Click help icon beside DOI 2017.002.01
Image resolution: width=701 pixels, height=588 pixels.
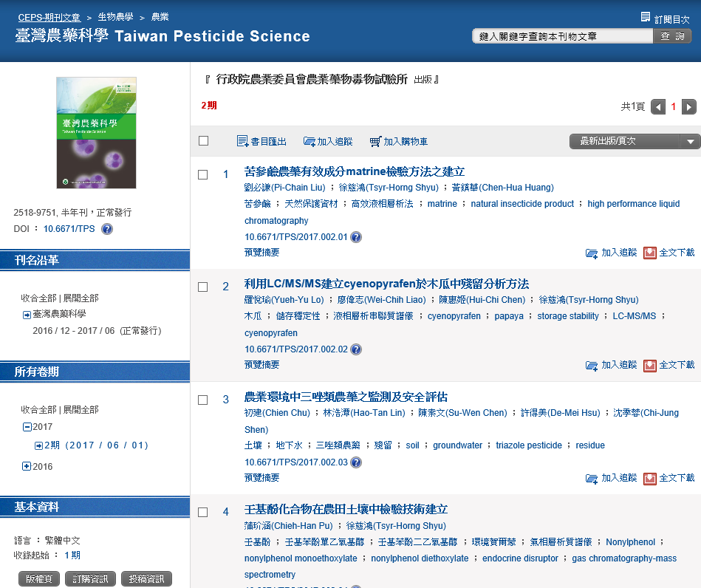point(356,237)
